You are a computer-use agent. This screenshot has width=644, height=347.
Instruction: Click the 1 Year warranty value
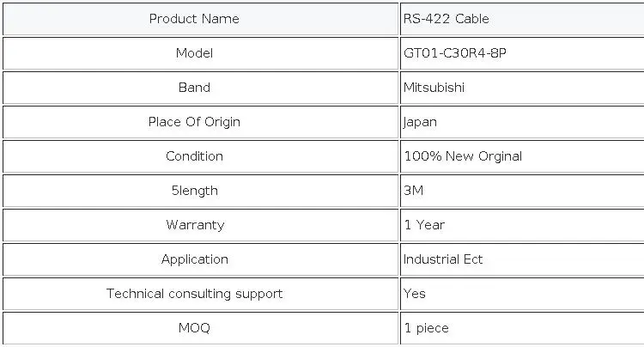pos(424,225)
